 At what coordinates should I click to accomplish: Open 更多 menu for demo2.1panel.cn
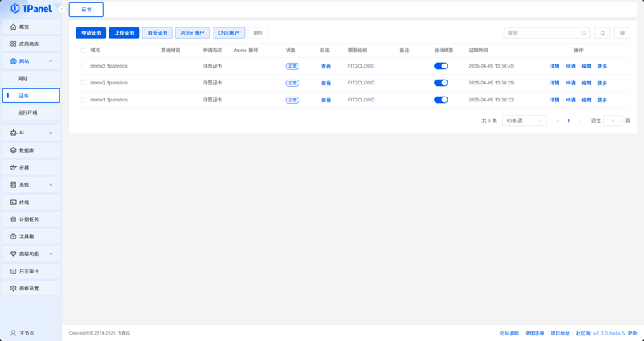[602, 84]
